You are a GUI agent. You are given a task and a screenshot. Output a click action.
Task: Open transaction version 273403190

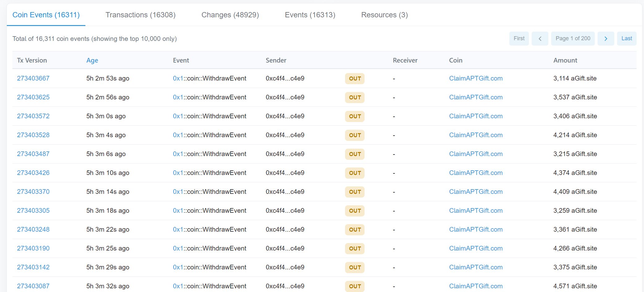[x=33, y=248]
